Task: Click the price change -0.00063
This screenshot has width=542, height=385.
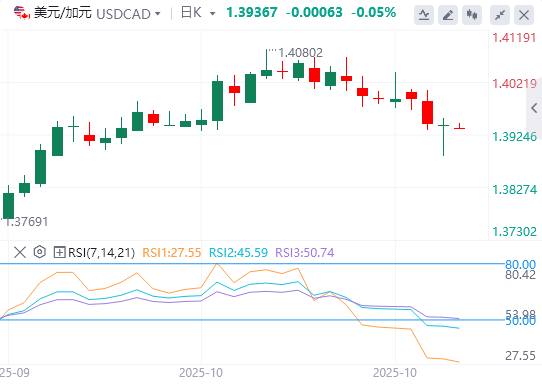Action: 314,13
